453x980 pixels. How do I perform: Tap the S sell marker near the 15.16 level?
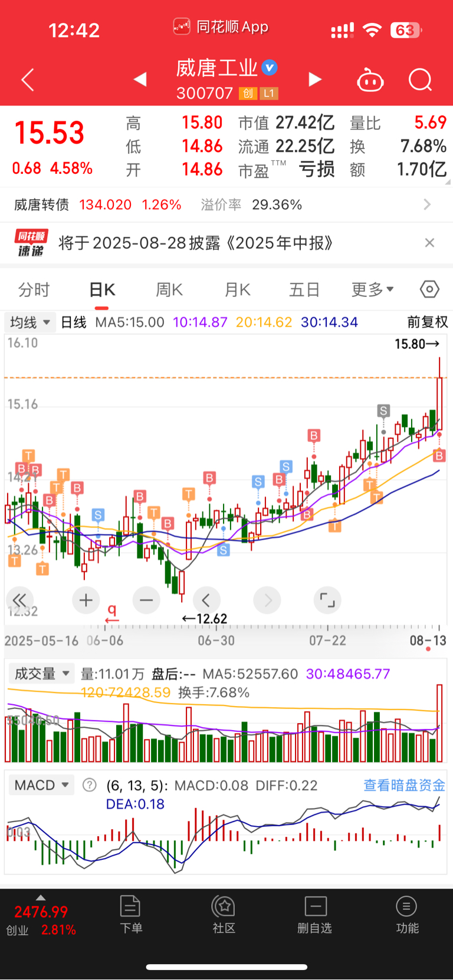[x=383, y=411]
